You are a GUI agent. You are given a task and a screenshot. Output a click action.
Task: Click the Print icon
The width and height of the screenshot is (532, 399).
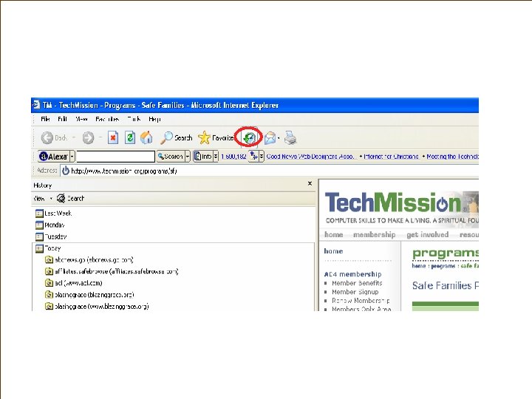(290, 137)
